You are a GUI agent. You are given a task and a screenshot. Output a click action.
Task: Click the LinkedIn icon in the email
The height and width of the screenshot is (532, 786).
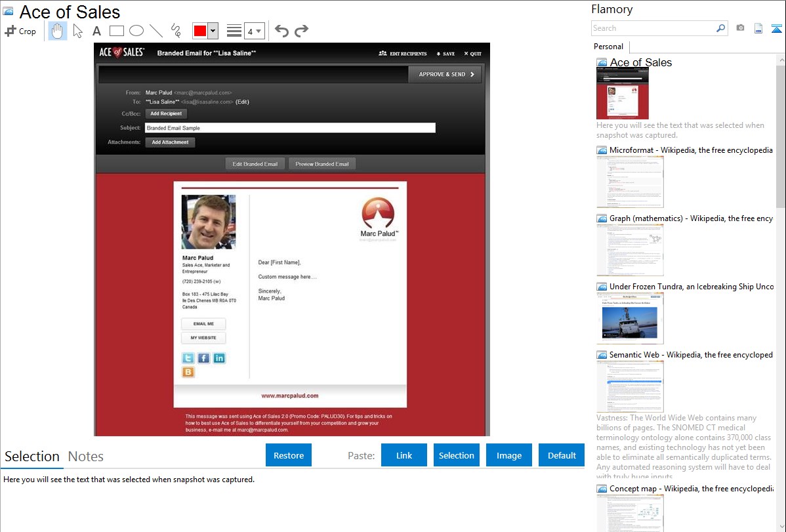tap(219, 358)
